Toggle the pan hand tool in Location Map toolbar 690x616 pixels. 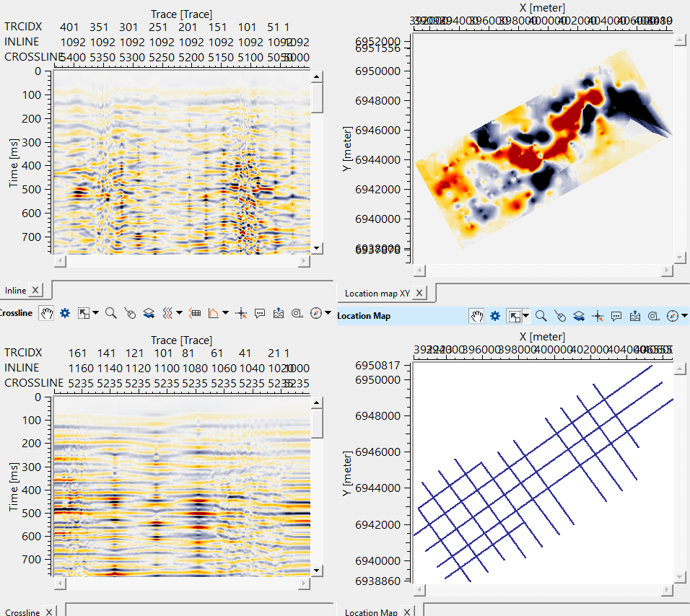tap(476, 316)
